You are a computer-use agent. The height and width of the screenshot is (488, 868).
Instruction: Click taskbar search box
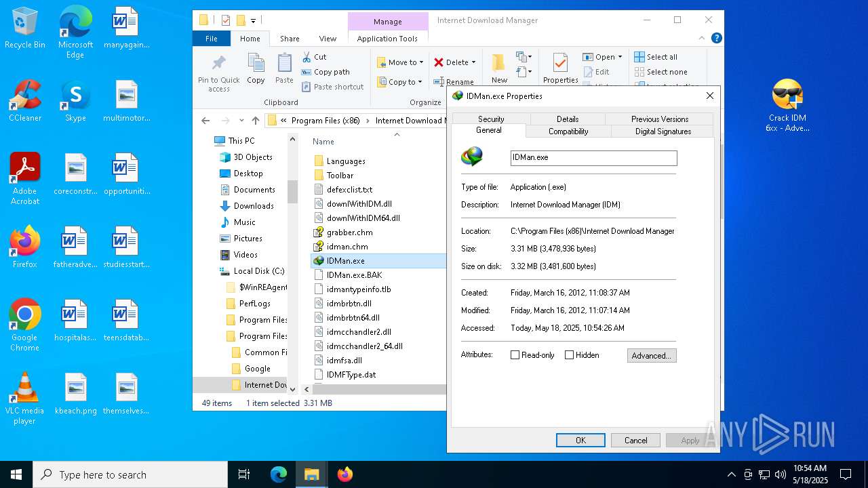pyautogui.click(x=130, y=474)
